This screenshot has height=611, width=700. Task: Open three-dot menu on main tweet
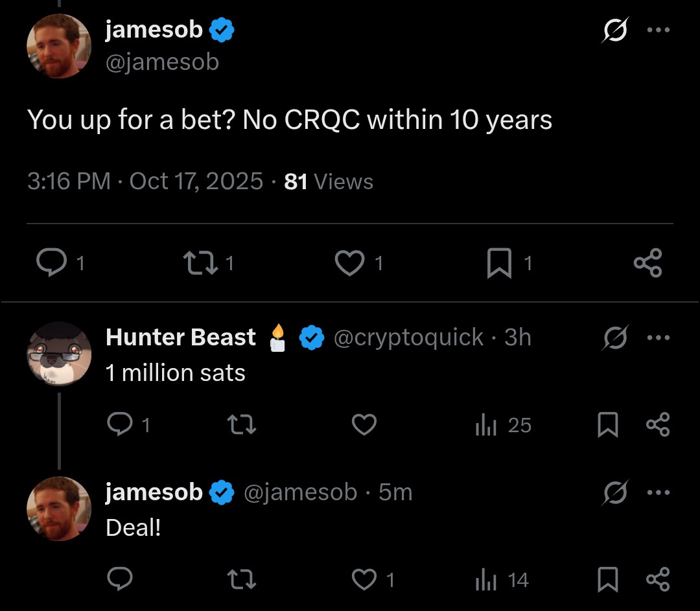pos(658,30)
